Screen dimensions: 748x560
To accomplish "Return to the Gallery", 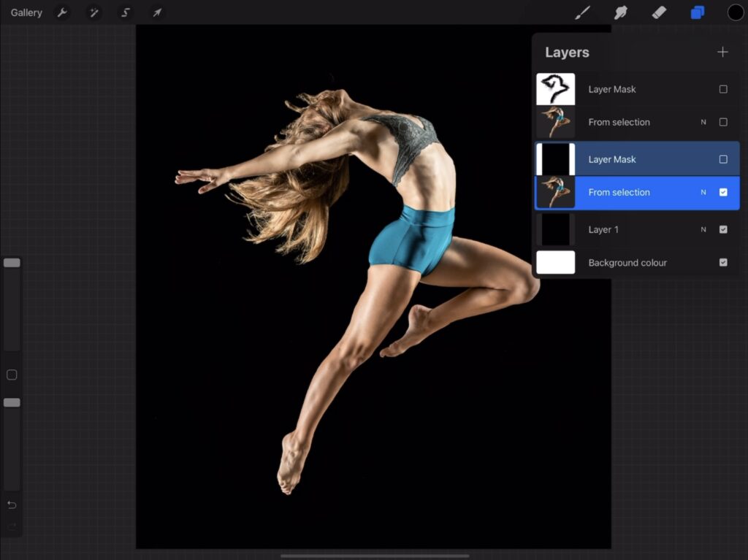I will (26, 12).
